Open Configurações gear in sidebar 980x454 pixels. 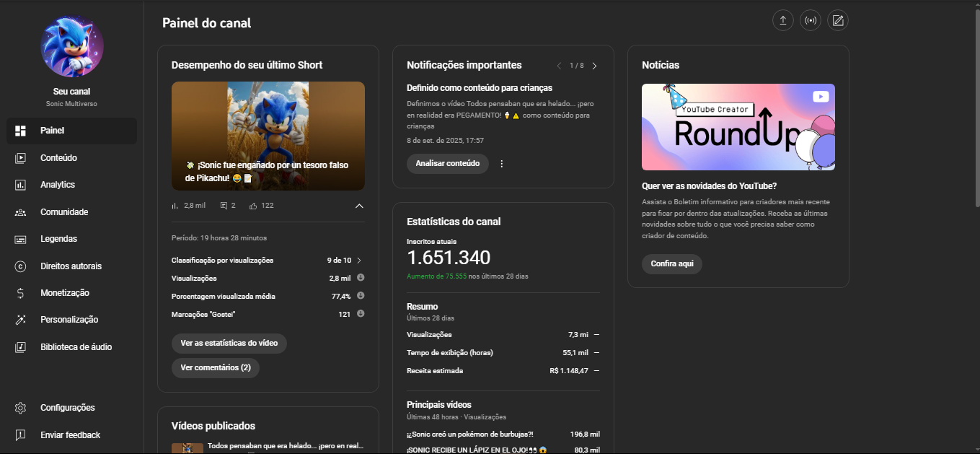click(21, 408)
